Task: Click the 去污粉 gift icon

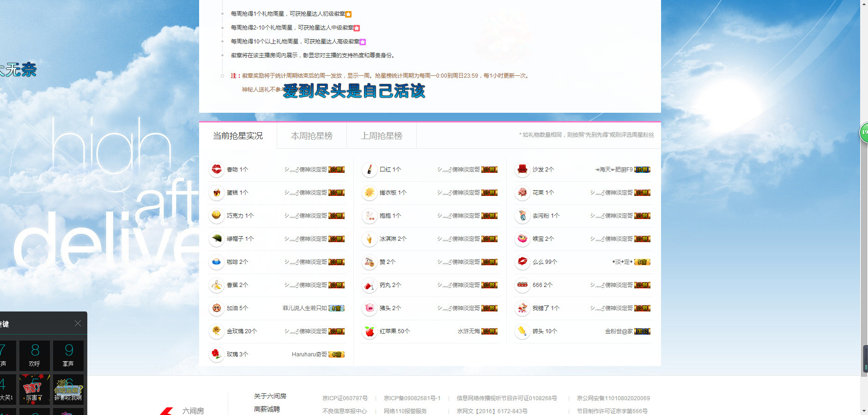Action: (522, 216)
